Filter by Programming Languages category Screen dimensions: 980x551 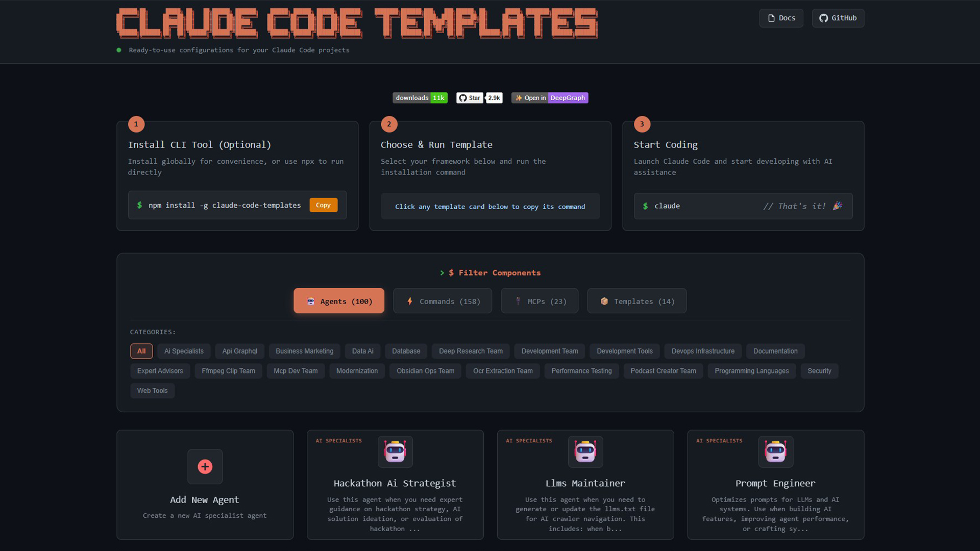[x=751, y=371]
